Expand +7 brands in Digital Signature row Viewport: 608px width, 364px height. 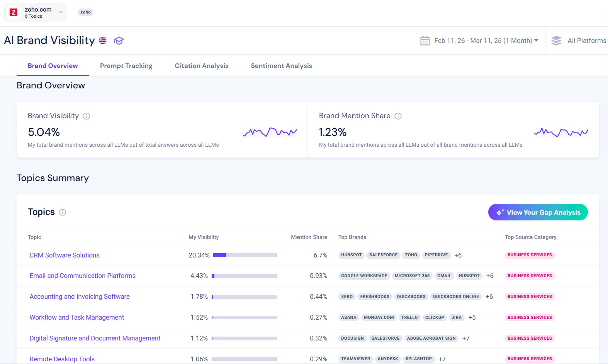pos(466,338)
